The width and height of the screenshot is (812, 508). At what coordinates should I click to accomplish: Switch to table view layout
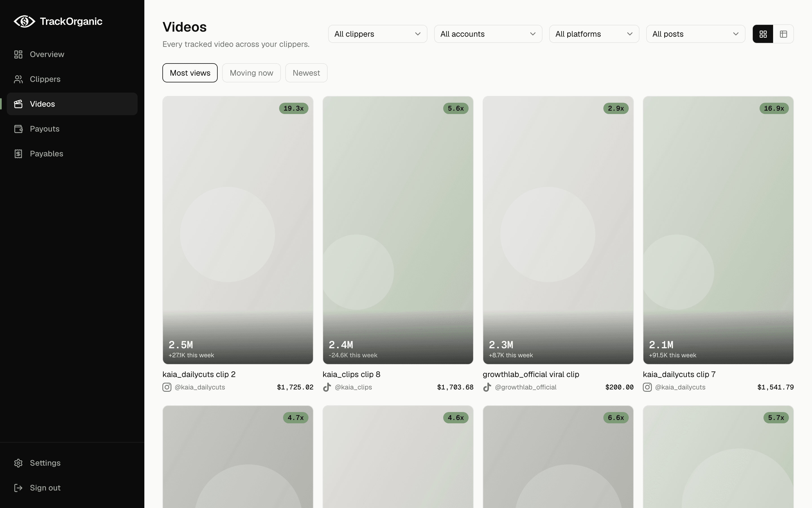click(784, 34)
